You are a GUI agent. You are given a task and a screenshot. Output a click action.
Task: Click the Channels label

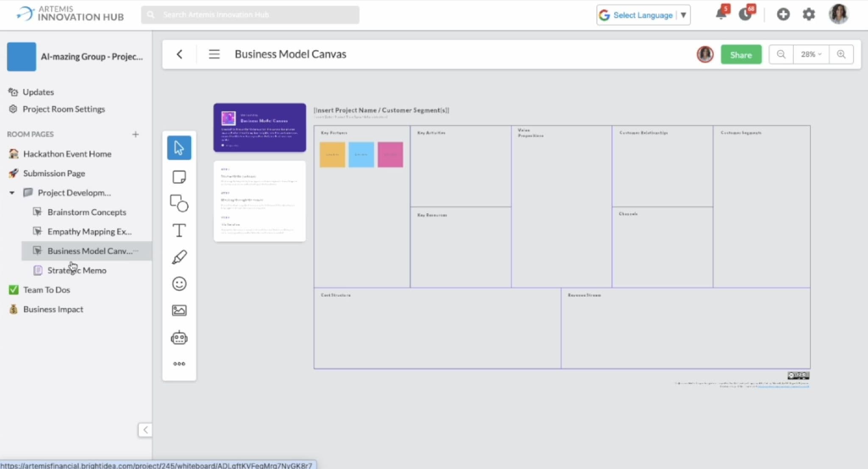click(629, 214)
